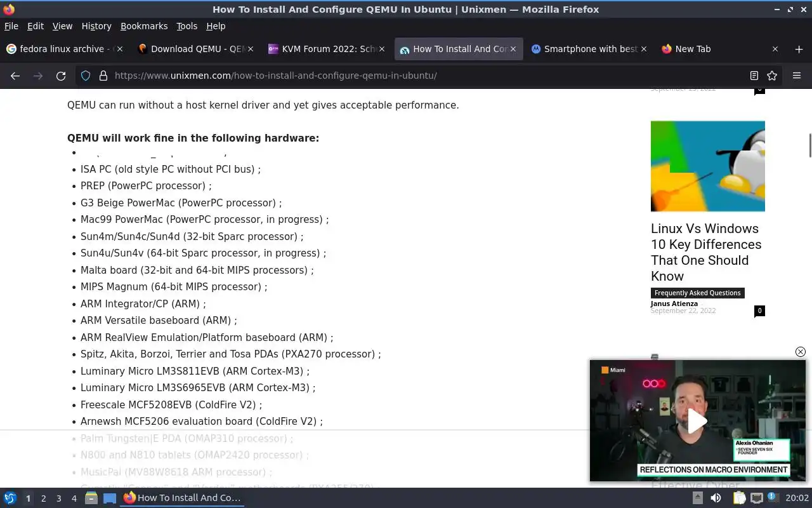Switch to workspace 2
The image size is (812, 508).
coord(43,498)
